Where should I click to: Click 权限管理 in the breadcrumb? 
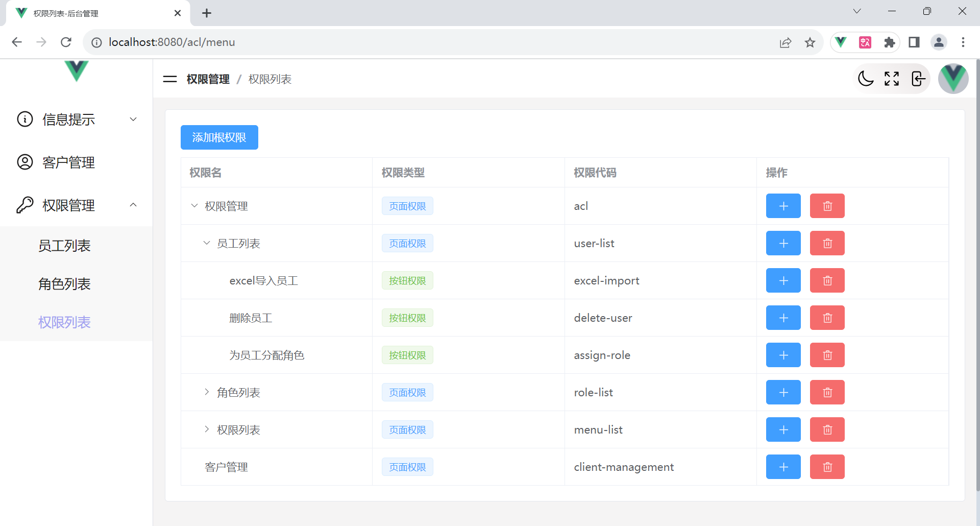click(x=208, y=79)
